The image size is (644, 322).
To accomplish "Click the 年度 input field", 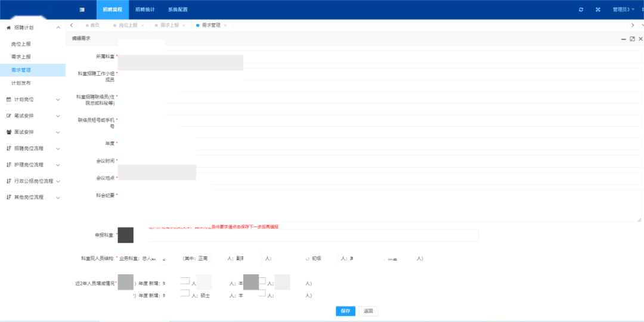I will pos(379,144).
